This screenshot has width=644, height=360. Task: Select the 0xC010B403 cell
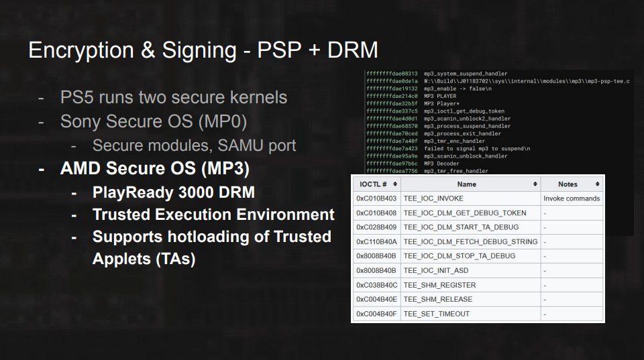[377, 198]
